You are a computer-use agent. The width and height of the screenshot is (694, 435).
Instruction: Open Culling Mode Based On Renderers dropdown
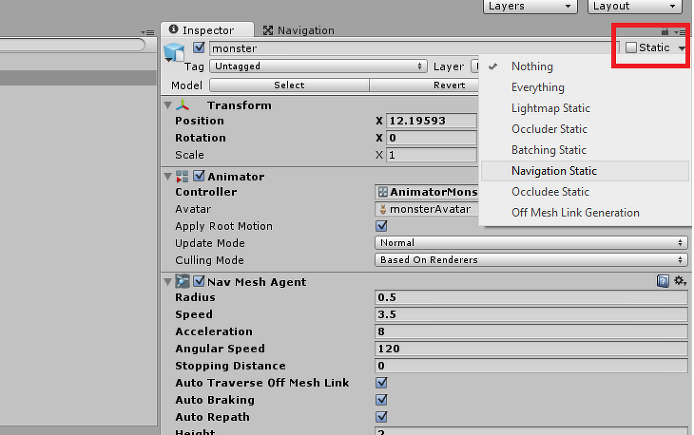(531, 260)
